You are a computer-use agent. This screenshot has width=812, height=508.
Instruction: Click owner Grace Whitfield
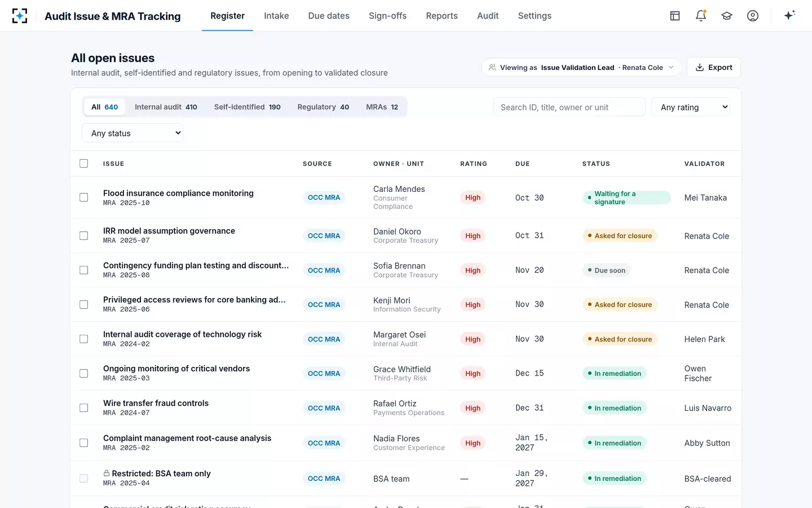tap(402, 369)
